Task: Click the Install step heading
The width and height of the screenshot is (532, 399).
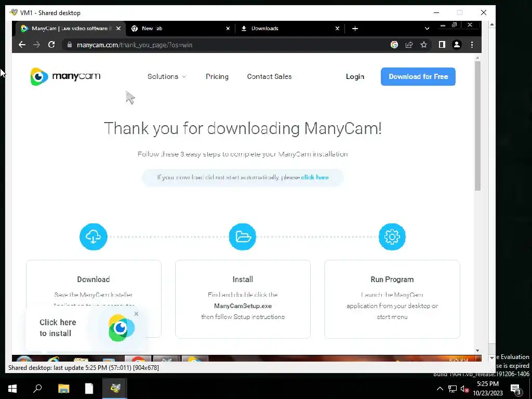Action: 243,280
